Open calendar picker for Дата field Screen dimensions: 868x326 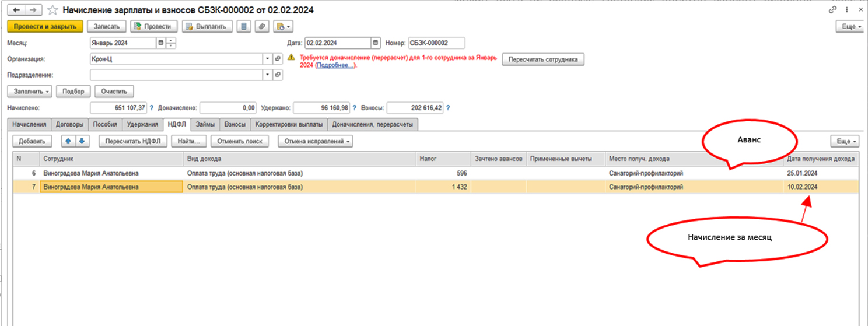(376, 43)
